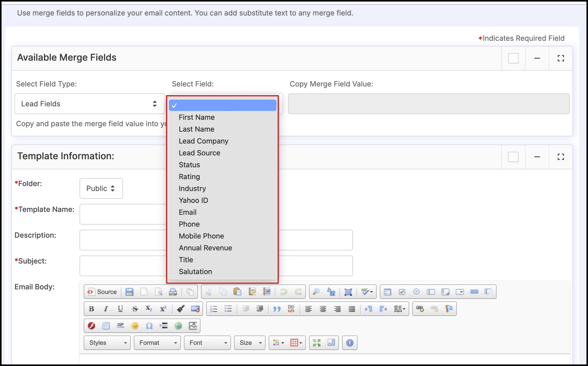Open the Public folder dropdown
The image size is (588, 366).
[101, 188]
